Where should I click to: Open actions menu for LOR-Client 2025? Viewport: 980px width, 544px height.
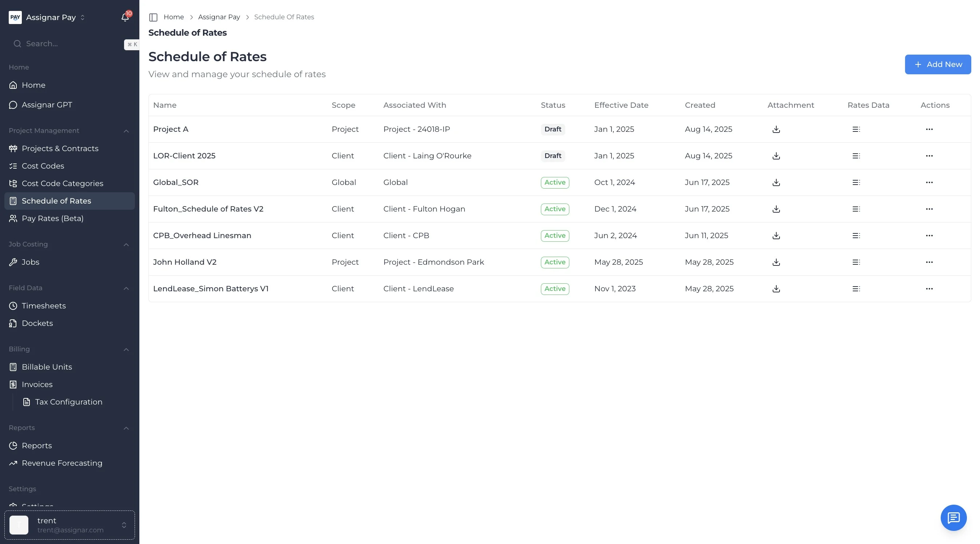click(929, 156)
